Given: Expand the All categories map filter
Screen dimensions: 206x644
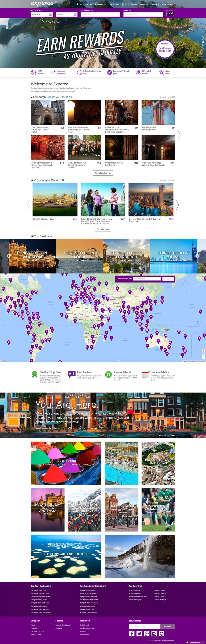Looking at the screenshot, I should tap(168, 279).
